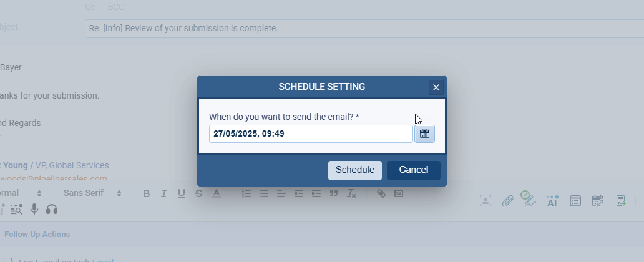Click the email signature icon
The image size is (644, 262).
pos(530,200)
